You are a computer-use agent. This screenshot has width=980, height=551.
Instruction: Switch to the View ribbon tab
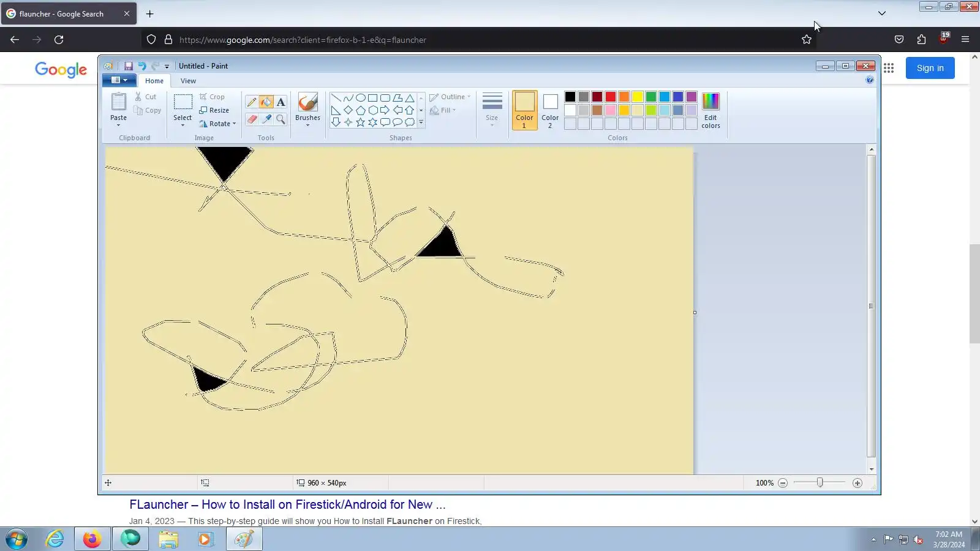coord(188,81)
